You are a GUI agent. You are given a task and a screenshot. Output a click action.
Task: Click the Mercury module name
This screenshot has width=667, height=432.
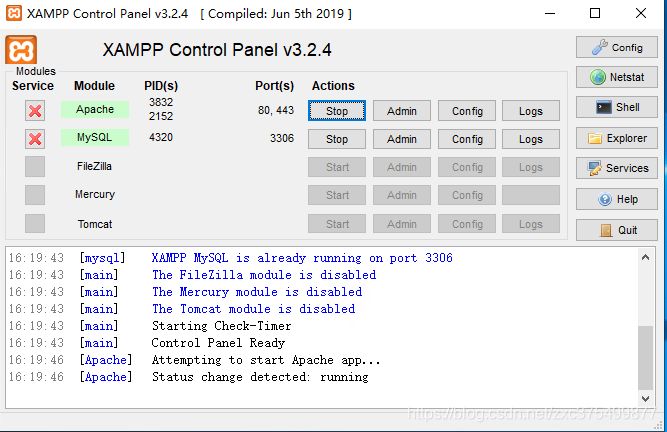coord(95,194)
